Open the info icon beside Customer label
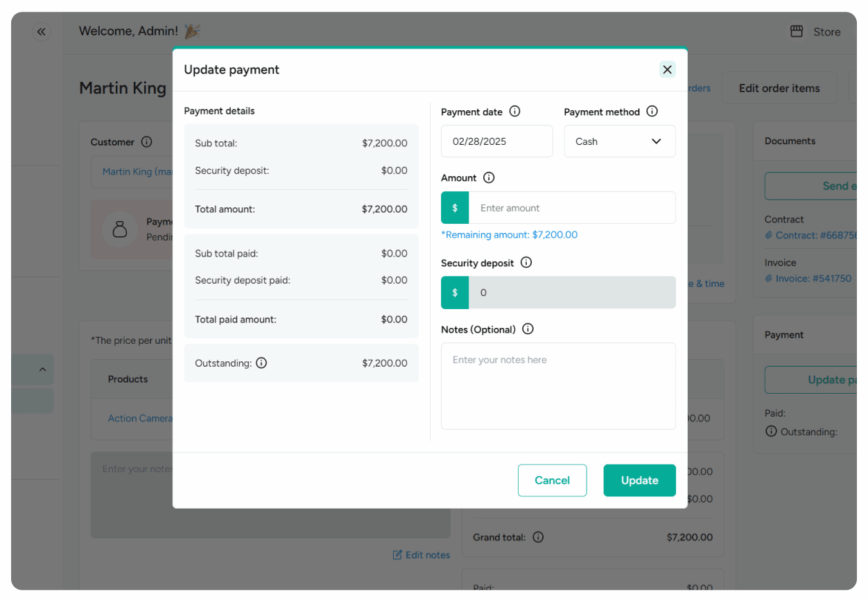The image size is (868, 601). (x=146, y=141)
